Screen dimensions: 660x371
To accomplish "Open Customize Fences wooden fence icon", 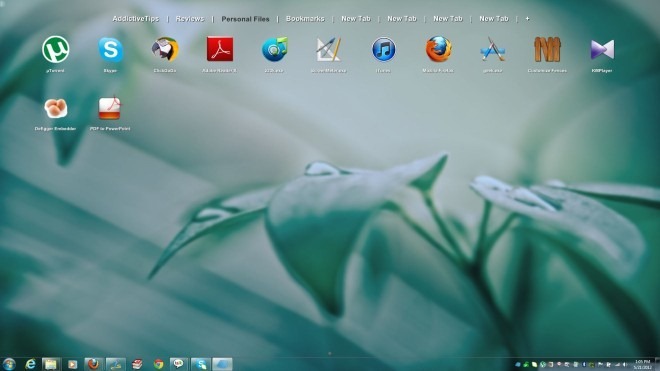I will [x=547, y=50].
